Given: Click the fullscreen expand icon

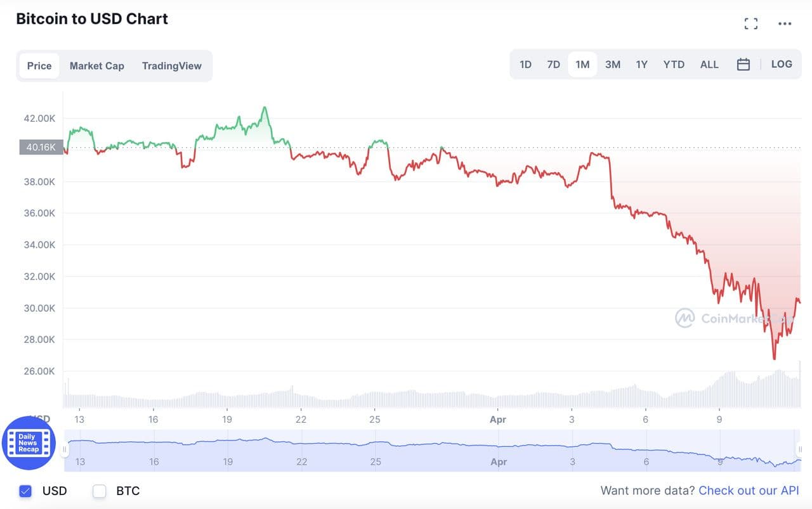Looking at the screenshot, I should point(751,24).
